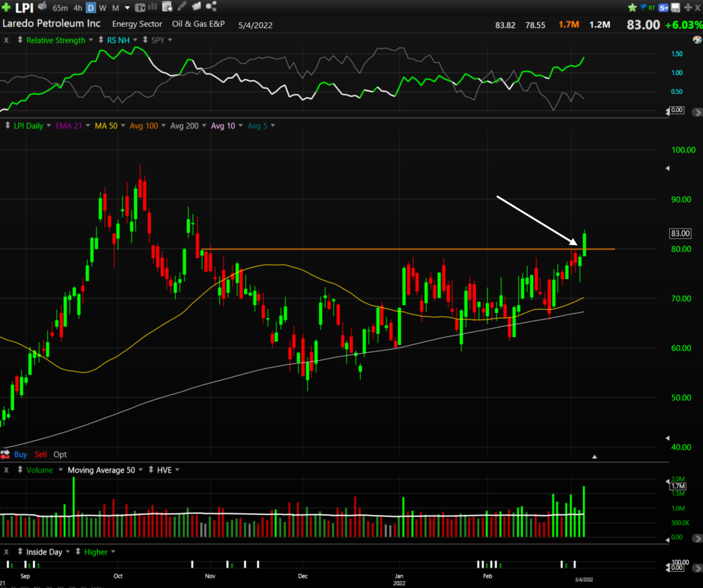The image size is (703, 588).
Task: Open the Avg 10 dropdown
Action: (240, 126)
